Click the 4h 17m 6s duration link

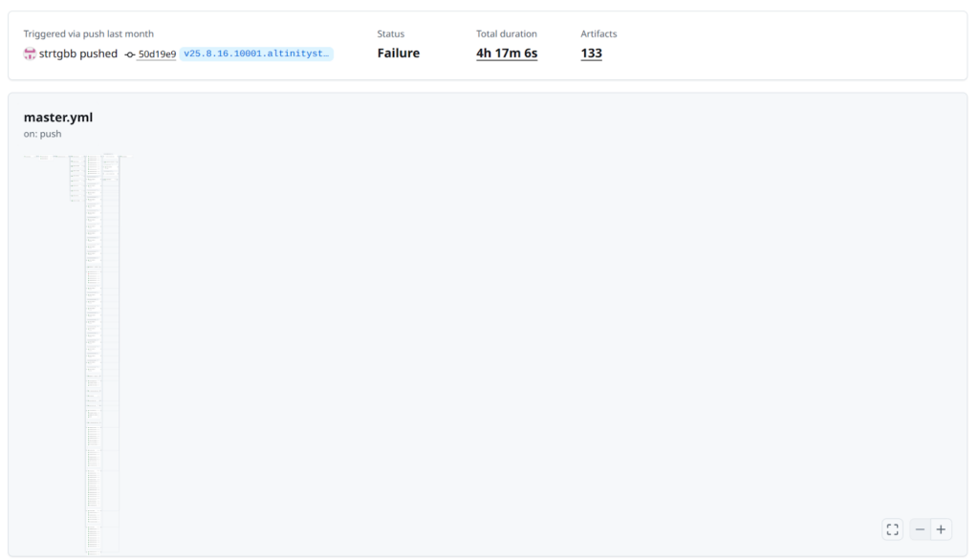pos(507,54)
